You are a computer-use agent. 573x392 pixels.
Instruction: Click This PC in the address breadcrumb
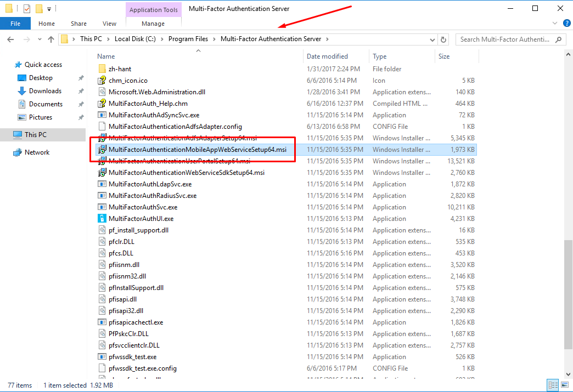pyautogui.click(x=91, y=39)
